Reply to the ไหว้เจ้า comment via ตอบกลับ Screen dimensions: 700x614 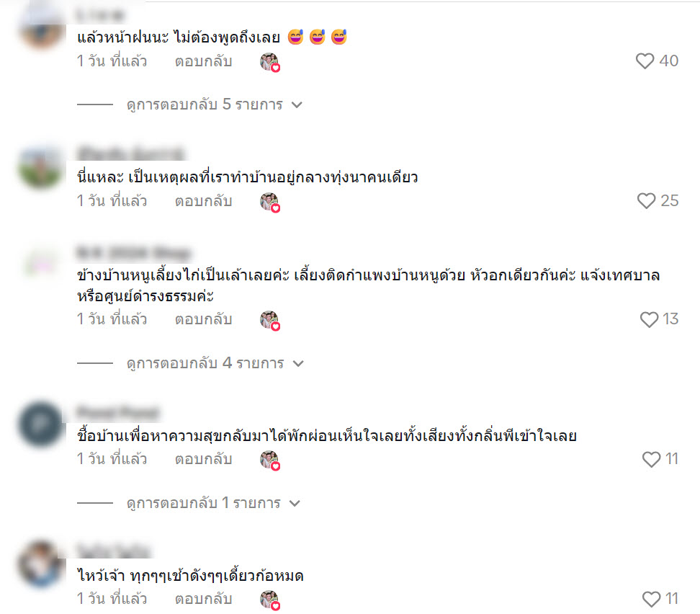click(203, 599)
